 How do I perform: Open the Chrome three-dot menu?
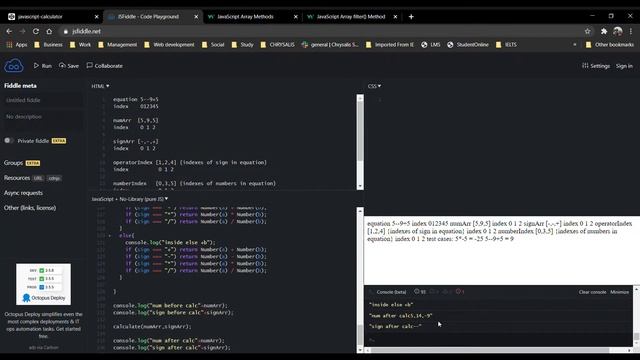click(631, 31)
